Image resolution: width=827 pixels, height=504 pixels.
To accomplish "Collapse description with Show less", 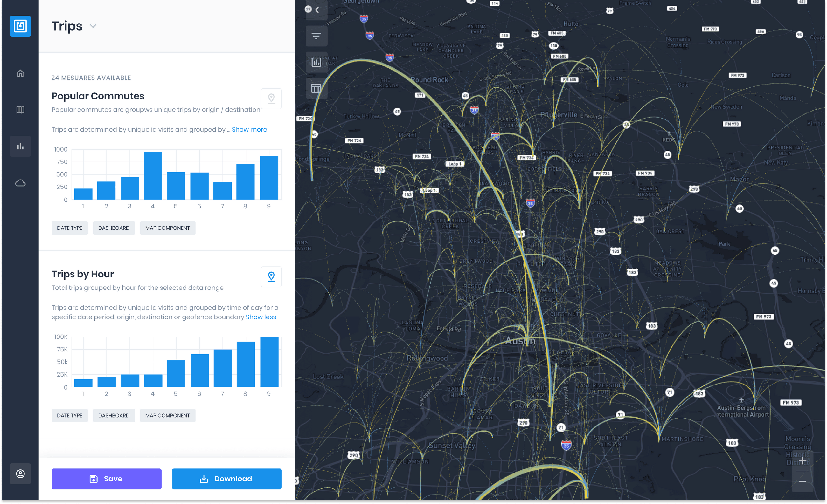I will tap(261, 317).
